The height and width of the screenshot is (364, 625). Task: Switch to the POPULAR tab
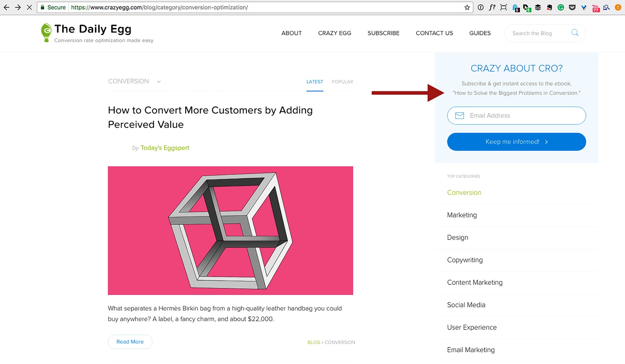pos(342,82)
